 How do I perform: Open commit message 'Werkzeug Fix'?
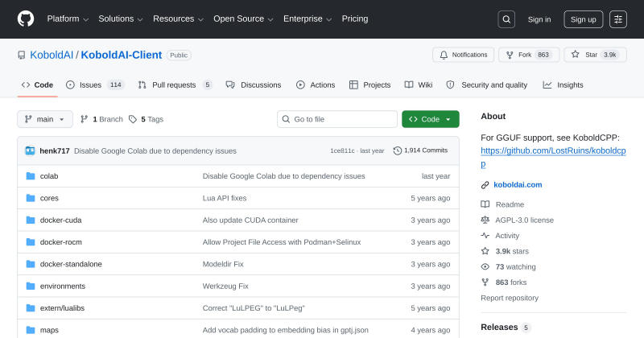click(x=225, y=286)
